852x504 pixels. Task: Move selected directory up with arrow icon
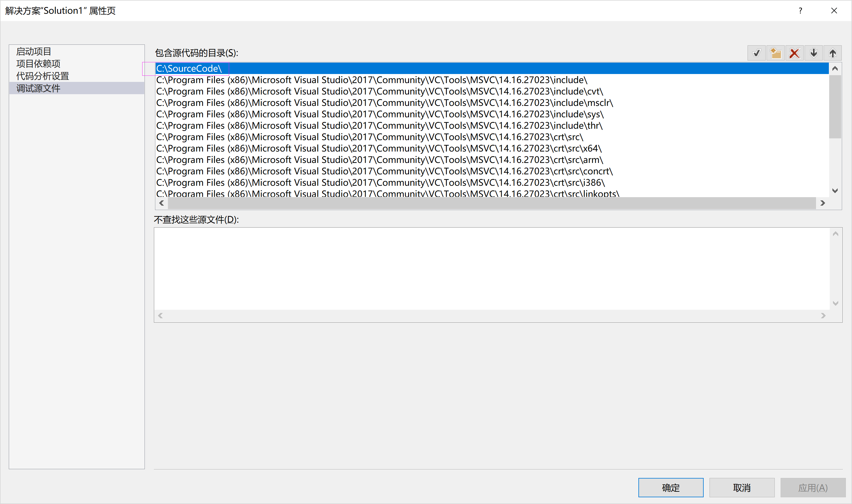(833, 53)
